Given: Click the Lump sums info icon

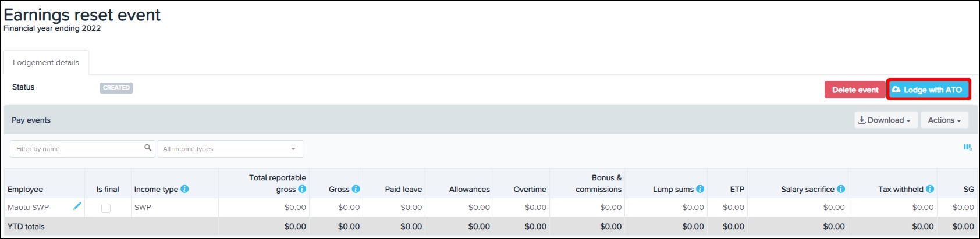Looking at the screenshot, I should 700,189.
